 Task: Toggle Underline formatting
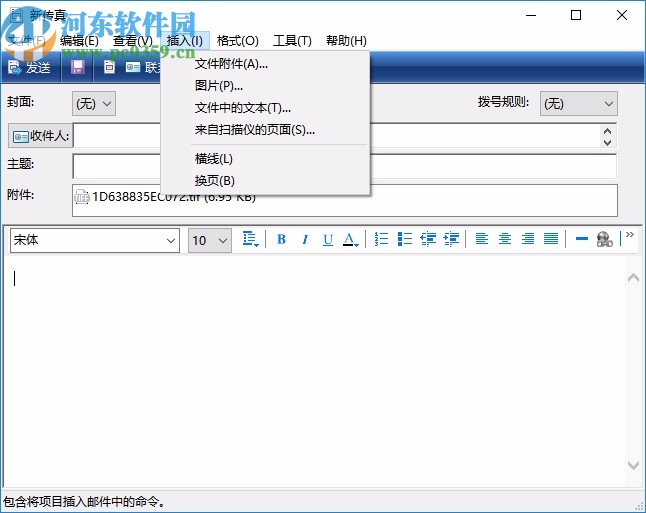pos(328,239)
